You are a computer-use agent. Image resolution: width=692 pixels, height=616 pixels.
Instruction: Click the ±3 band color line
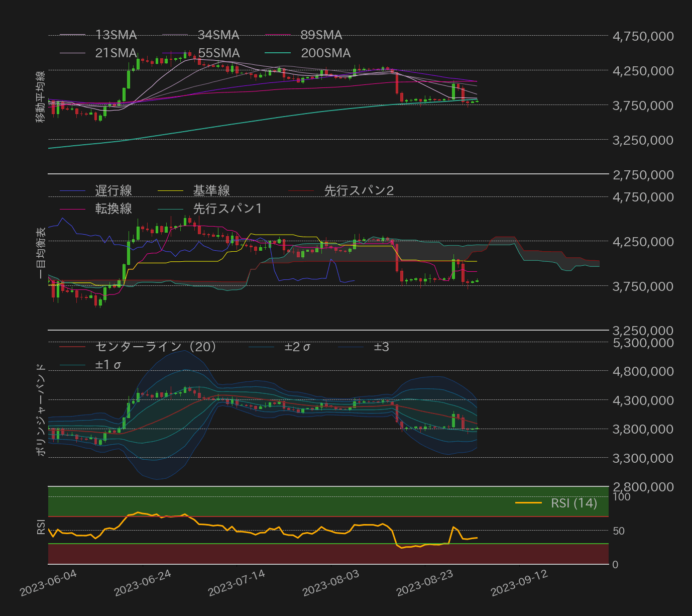[352, 346]
